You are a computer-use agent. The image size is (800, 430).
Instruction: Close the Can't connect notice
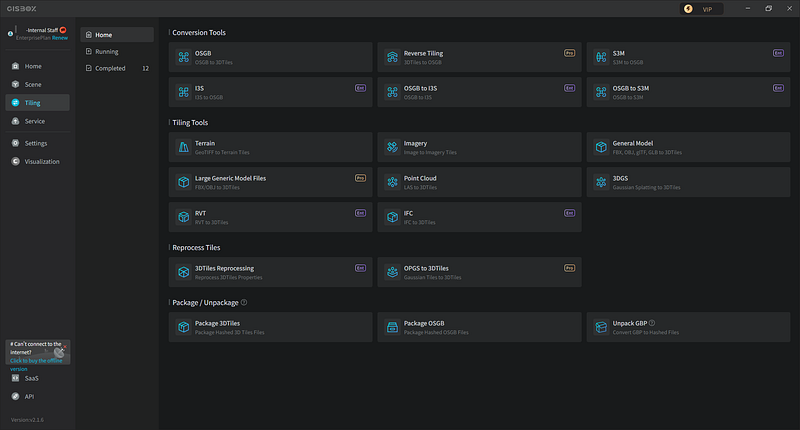[x=65, y=347]
